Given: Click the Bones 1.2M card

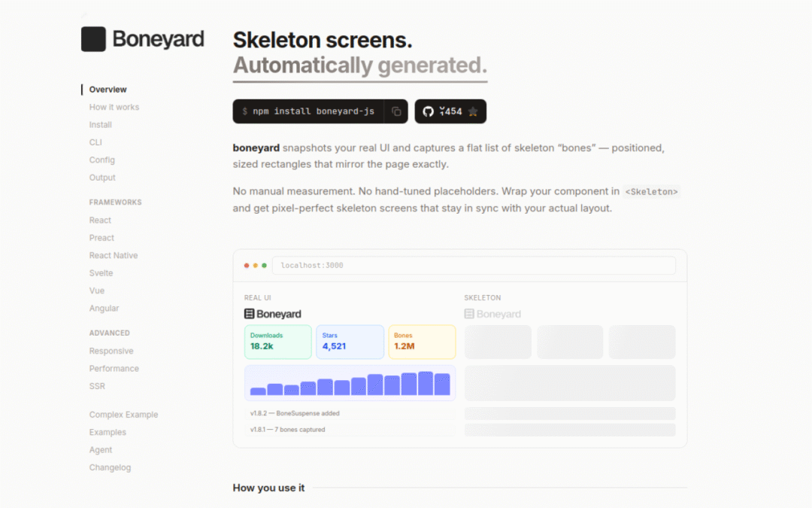Looking at the screenshot, I should [422, 342].
